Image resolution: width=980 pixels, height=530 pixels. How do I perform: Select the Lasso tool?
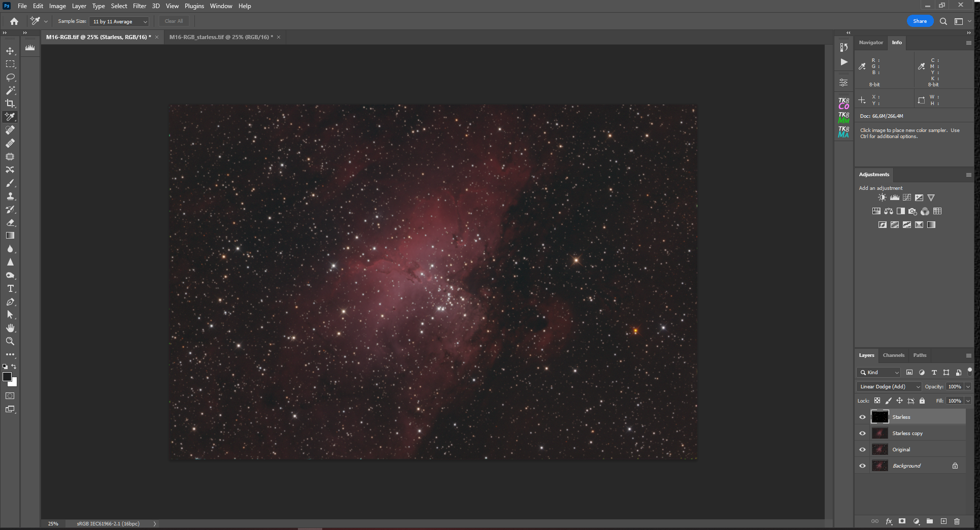click(x=10, y=77)
